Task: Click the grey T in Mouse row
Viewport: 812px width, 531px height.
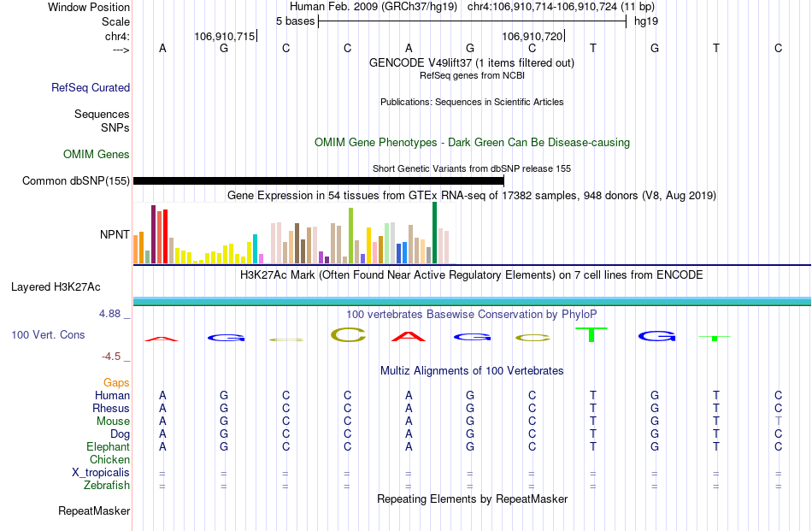Action: [779, 422]
